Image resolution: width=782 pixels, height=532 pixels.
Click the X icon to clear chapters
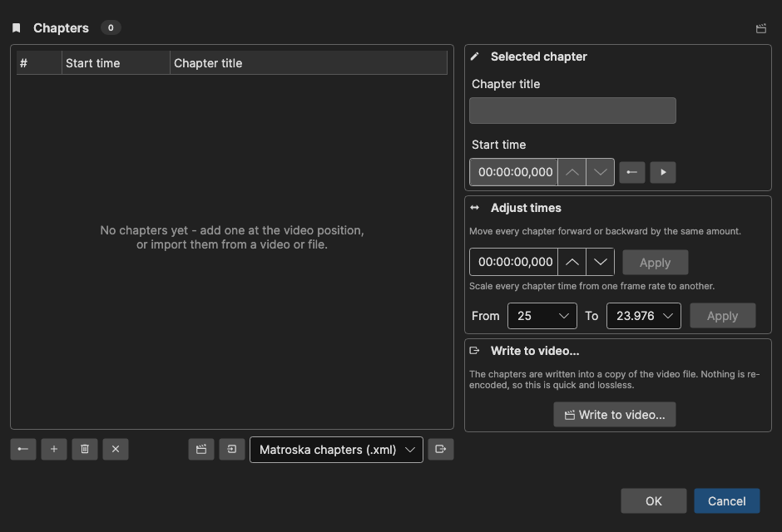tap(116, 450)
